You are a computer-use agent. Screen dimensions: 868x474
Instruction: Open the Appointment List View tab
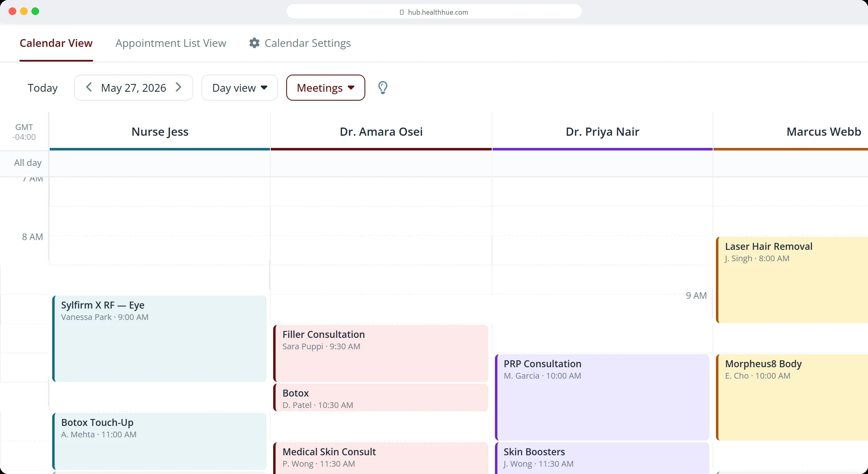tap(170, 43)
